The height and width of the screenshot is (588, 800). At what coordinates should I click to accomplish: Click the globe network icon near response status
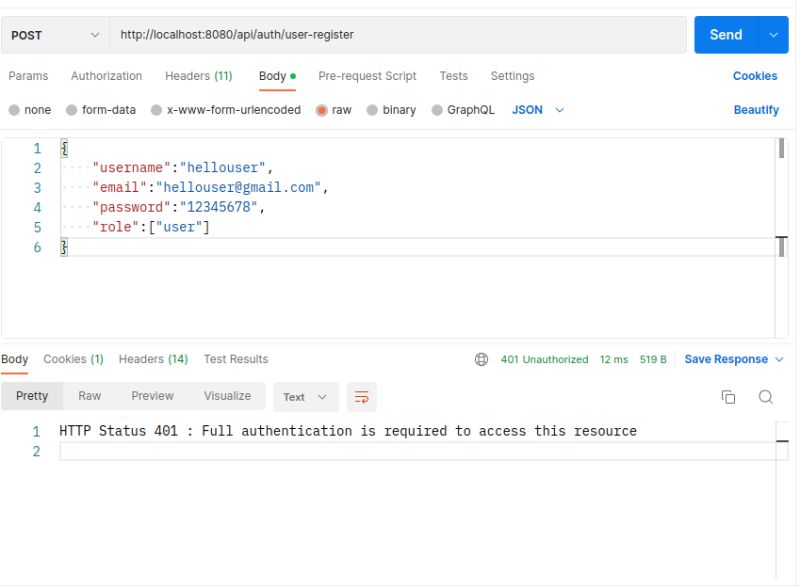point(483,359)
